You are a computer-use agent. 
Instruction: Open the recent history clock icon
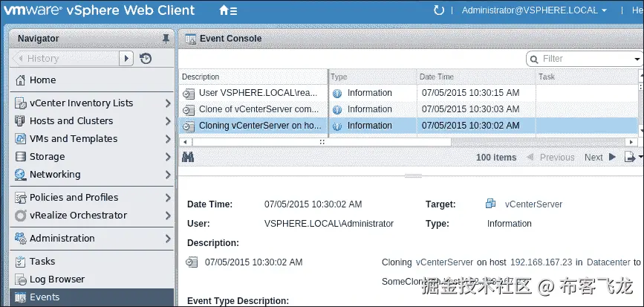pos(146,59)
